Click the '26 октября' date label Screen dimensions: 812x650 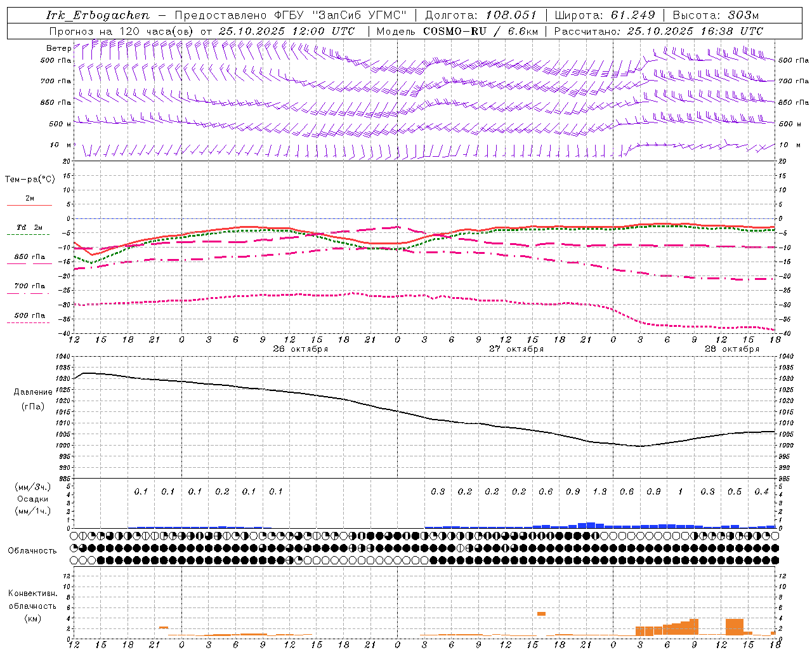coord(300,349)
